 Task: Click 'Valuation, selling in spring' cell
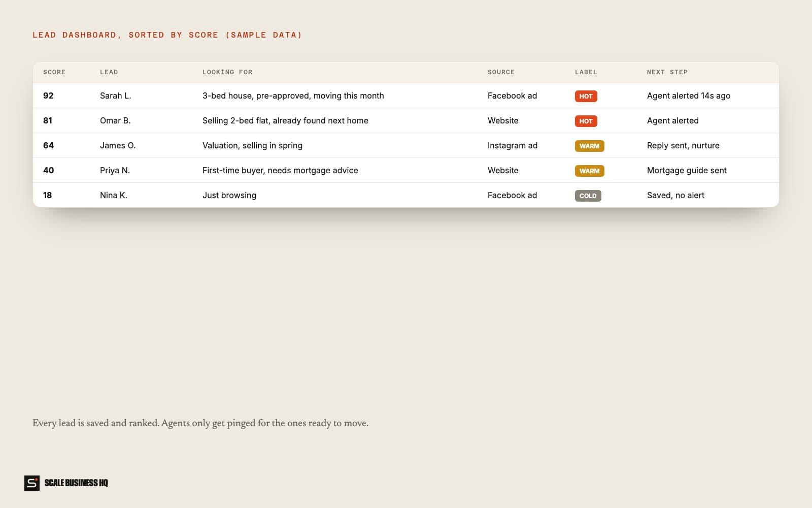(x=252, y=145)
